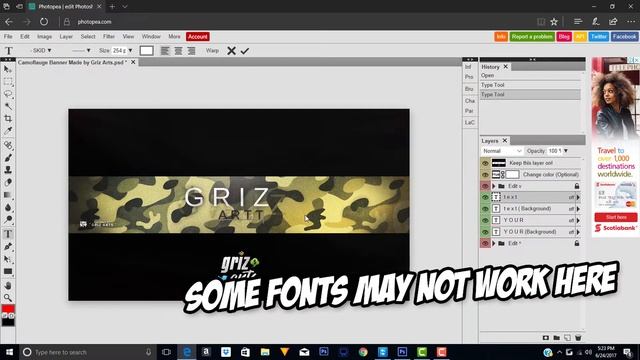Hide the 't e x t (Background)' layer
Image resolution: width=640 pixels, height=360 pixels.
point(485,209)
